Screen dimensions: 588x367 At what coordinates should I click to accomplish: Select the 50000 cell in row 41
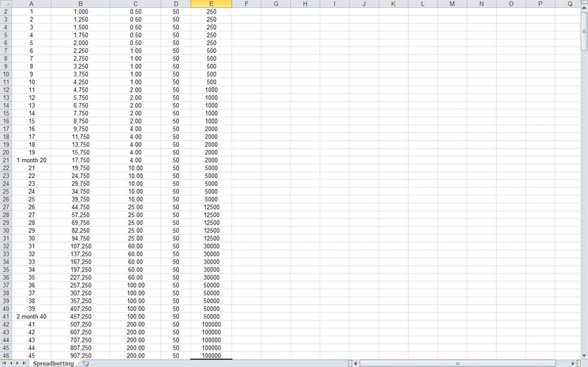pyautogui.click(x=211, y=317)
